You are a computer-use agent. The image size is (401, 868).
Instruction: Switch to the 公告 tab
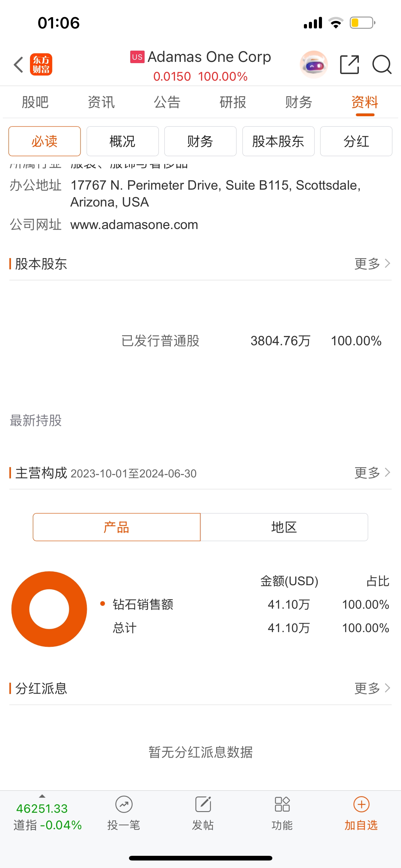pyautogui.click(x=167, y=102)
